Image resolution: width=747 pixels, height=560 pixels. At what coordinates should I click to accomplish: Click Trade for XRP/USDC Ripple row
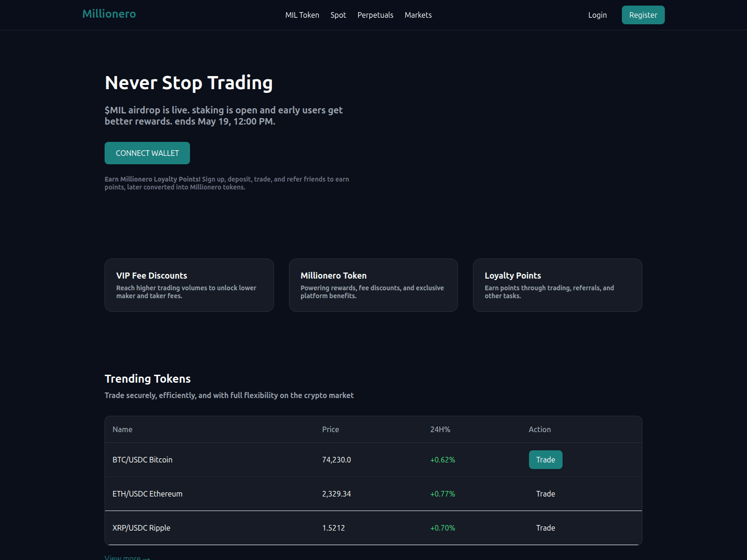545,528
